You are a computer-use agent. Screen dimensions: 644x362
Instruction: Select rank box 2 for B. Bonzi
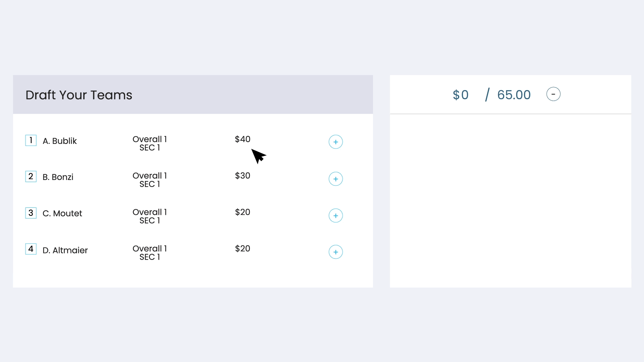pos(31,176)
